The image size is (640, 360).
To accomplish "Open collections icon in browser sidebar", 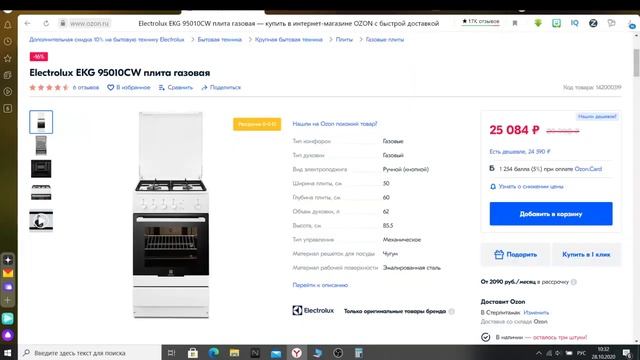I will [x=8, y=75].
